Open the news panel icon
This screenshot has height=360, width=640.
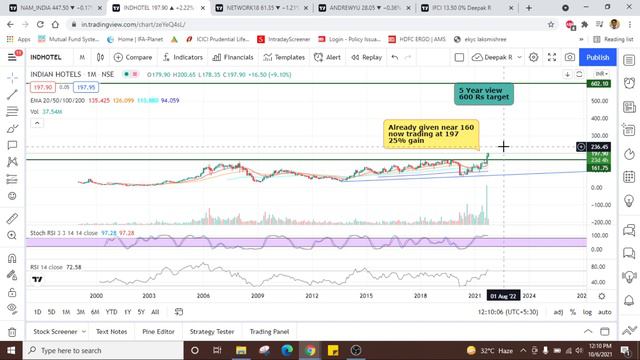tap(629, 107)
